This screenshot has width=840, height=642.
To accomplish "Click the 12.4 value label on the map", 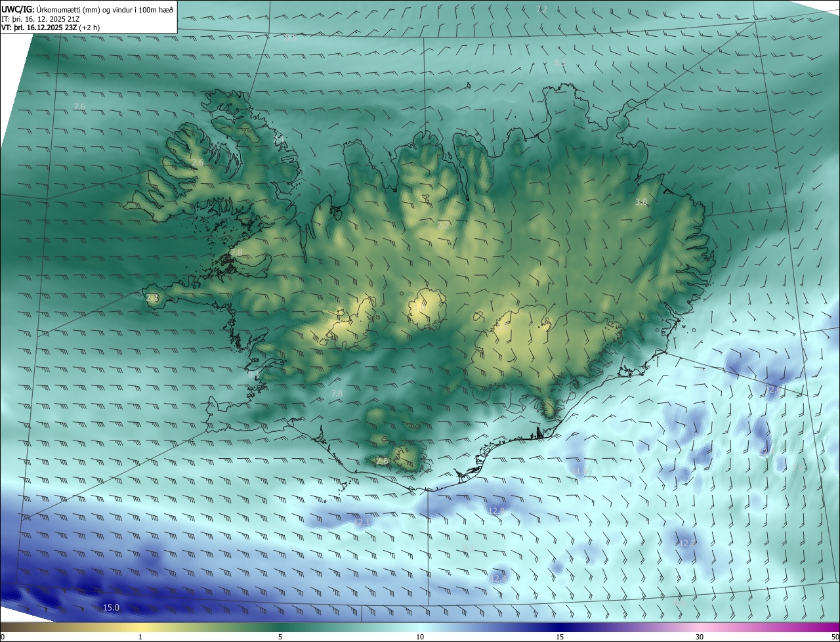I will coord(498,578).
